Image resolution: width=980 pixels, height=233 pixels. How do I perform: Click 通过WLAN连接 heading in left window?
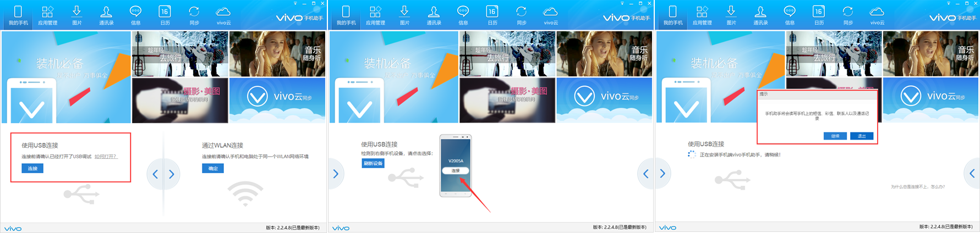pos(222,146)
